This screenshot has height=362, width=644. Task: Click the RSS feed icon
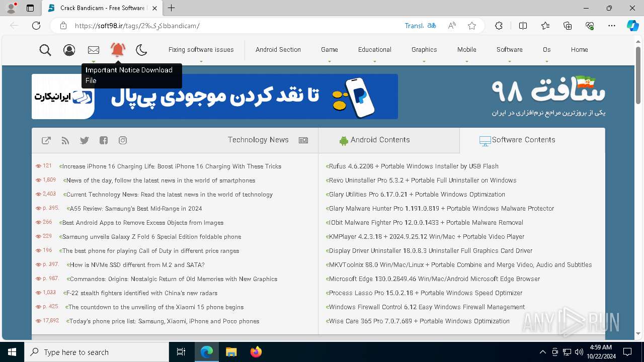click(65, 140)
